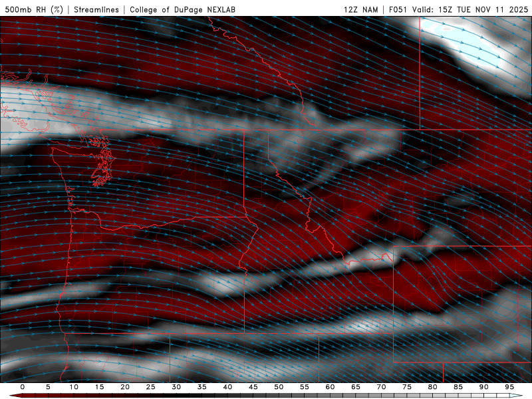Click the 'Streamlines' header label
The image size is (532, 399).
point(96,9)
